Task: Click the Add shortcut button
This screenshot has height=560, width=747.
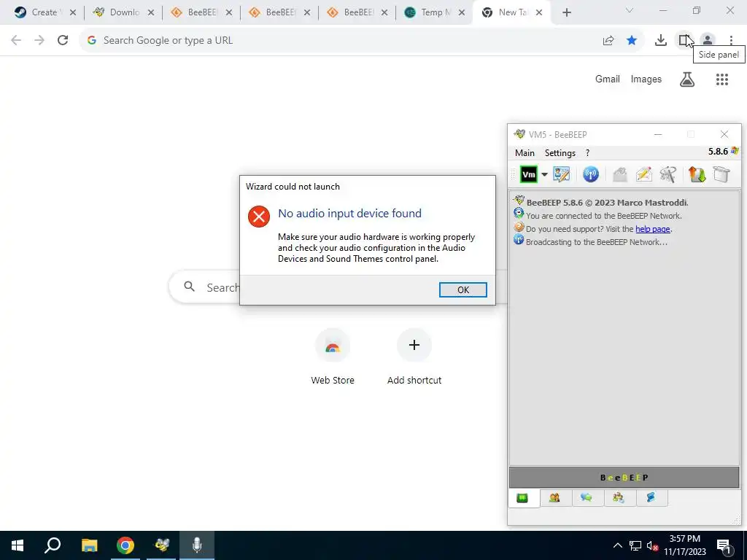Action: 414,357
